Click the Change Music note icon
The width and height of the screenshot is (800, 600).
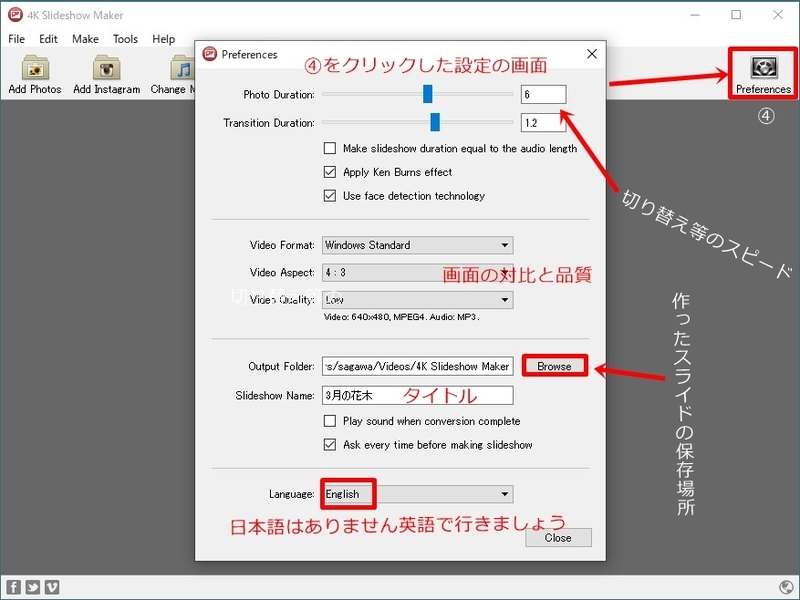(x=182, y=67)
